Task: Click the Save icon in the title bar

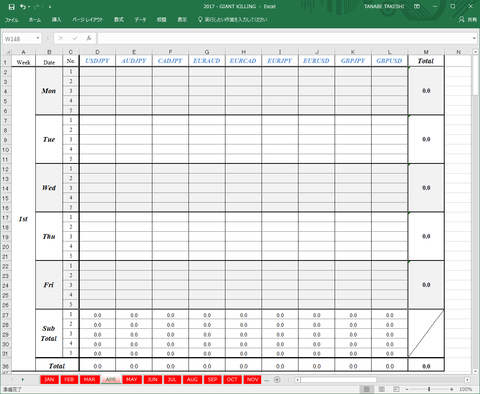Action: coord(11,7)
